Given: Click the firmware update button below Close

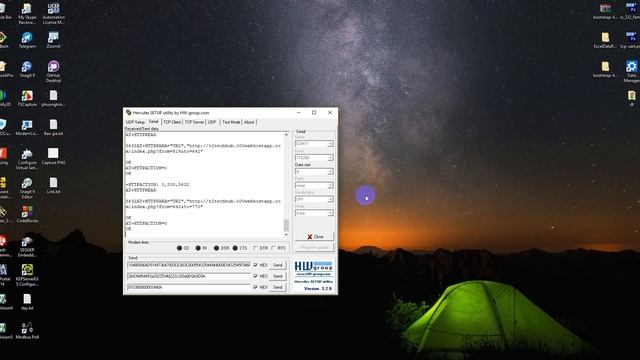Looking at the screenshot, I should pos(314,247).
